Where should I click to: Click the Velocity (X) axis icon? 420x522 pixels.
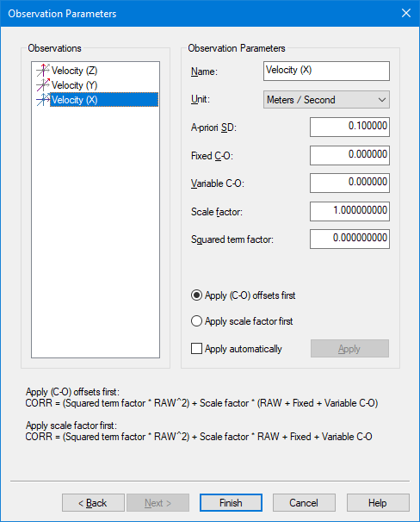point(43,100)
